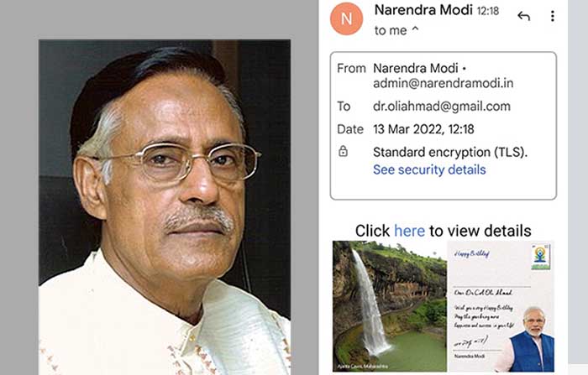The image size is (588, 375).
Task: Click the Narendra Modi sender name header
Action: [x=423, y=10]
